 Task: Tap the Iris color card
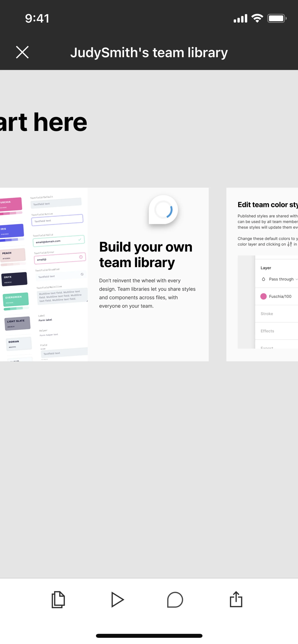(11, 230)
